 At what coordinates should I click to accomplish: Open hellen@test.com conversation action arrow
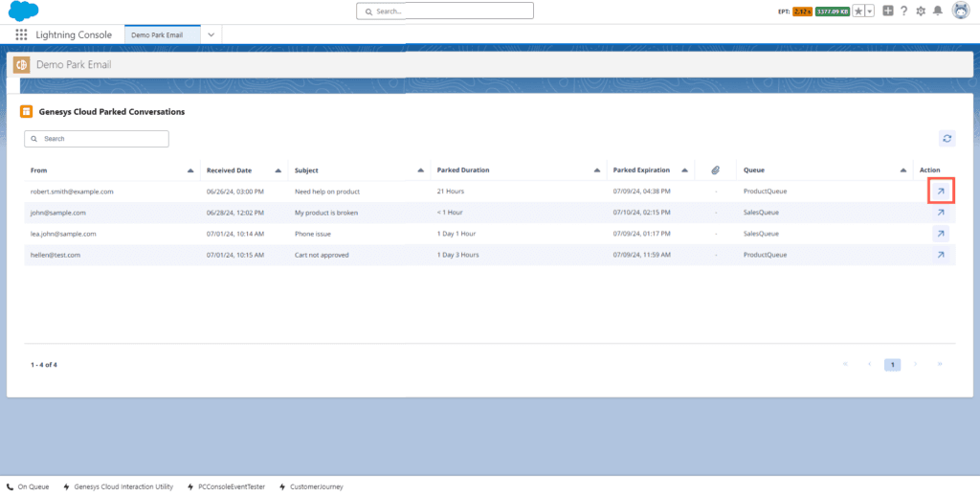click(x=941, y=255)
